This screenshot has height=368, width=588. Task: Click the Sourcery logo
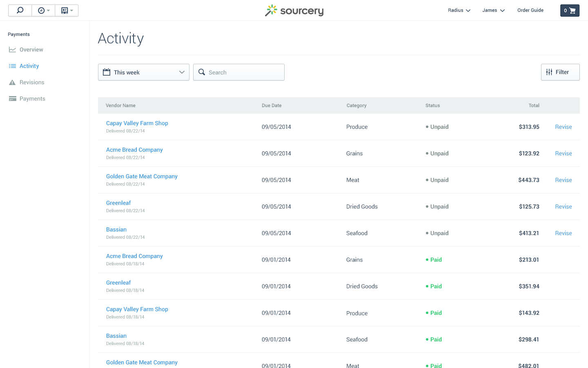(294, 11)
